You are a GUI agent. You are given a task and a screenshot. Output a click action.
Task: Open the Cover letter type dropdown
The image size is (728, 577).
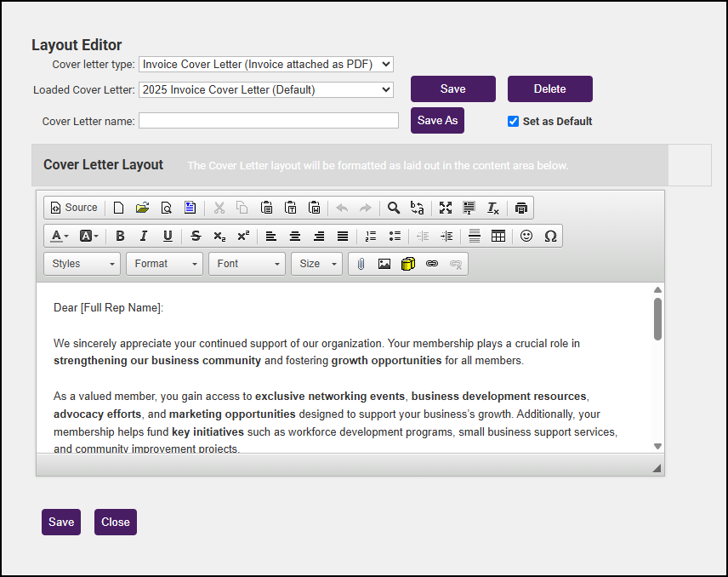pyautogui.click(x=265, y=64)
